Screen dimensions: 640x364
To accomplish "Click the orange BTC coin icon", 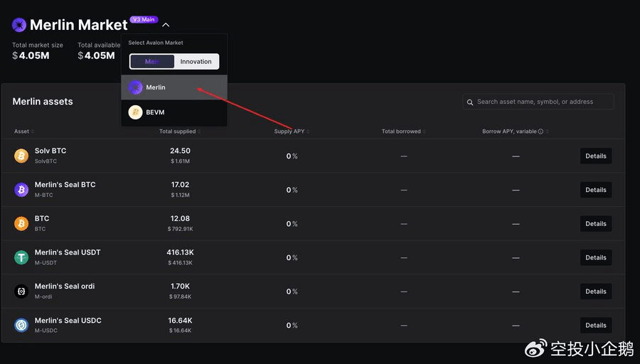I will pyautogui.click(x=21, y=223).
